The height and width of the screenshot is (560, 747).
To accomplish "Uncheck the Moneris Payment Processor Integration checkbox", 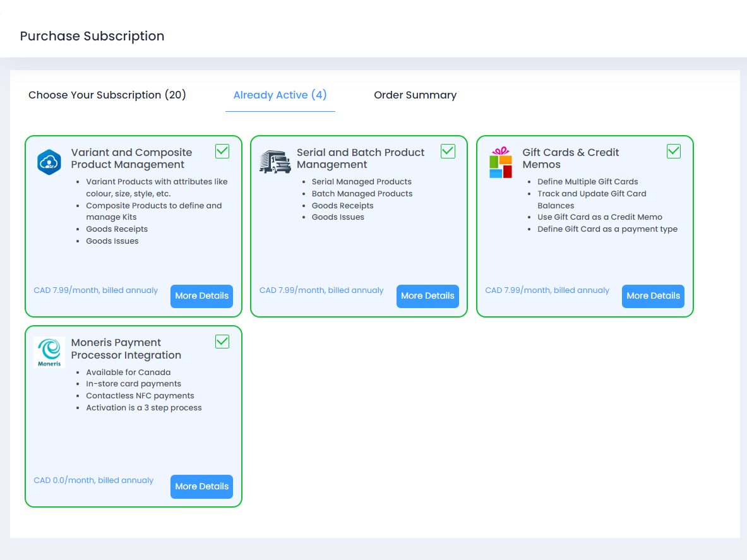I will tap(222, 342).
